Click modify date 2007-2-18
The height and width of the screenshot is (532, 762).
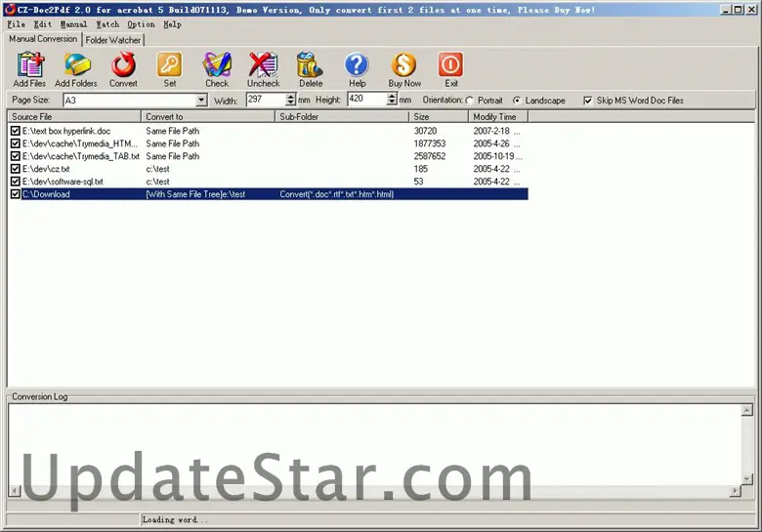click(x=491, y=131)
